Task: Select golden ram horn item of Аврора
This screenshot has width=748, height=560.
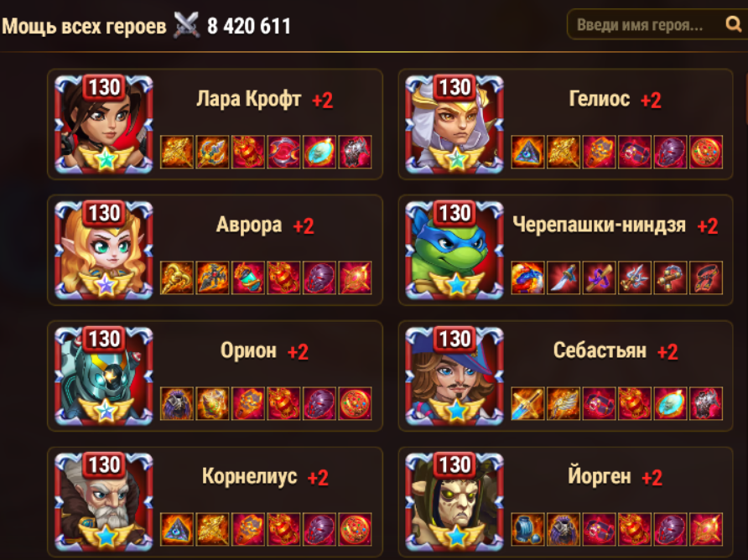Action: pos(176,277)
